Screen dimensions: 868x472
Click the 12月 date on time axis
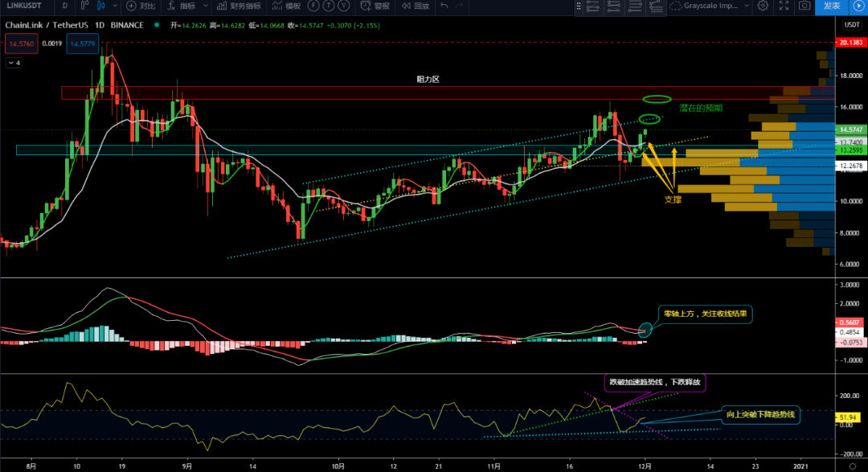click(x=645, y=466)
